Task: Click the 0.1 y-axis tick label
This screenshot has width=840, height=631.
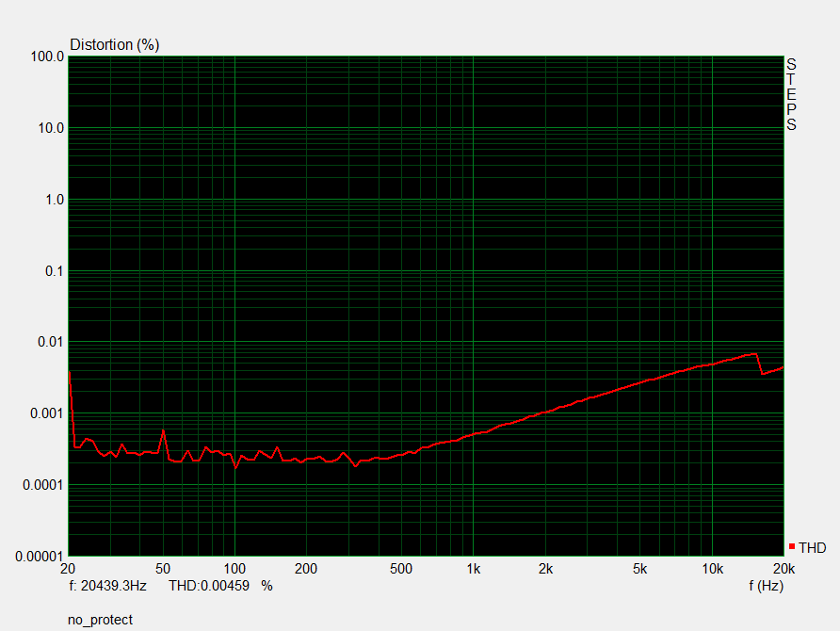Action: (x=55, y=271)
